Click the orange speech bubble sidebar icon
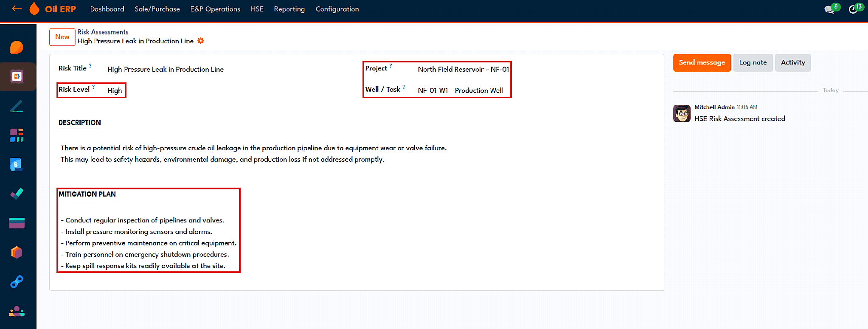 coord(17,47)
